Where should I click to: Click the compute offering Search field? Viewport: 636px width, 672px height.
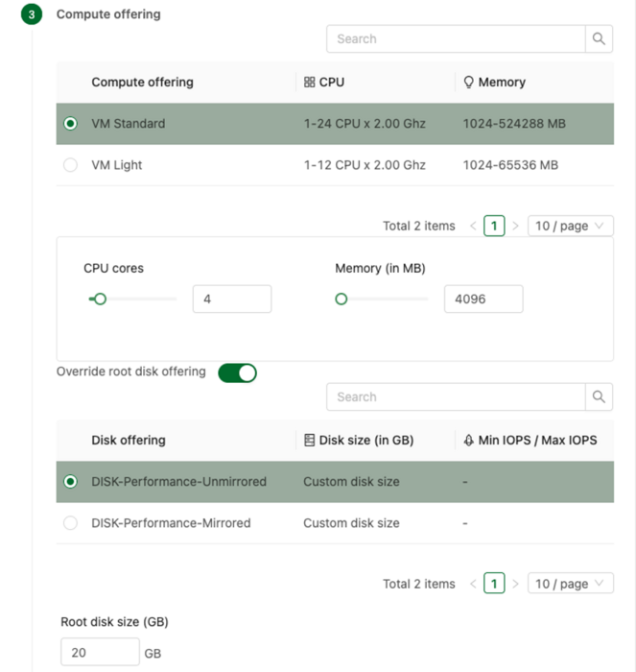click(x=456, y=39)
